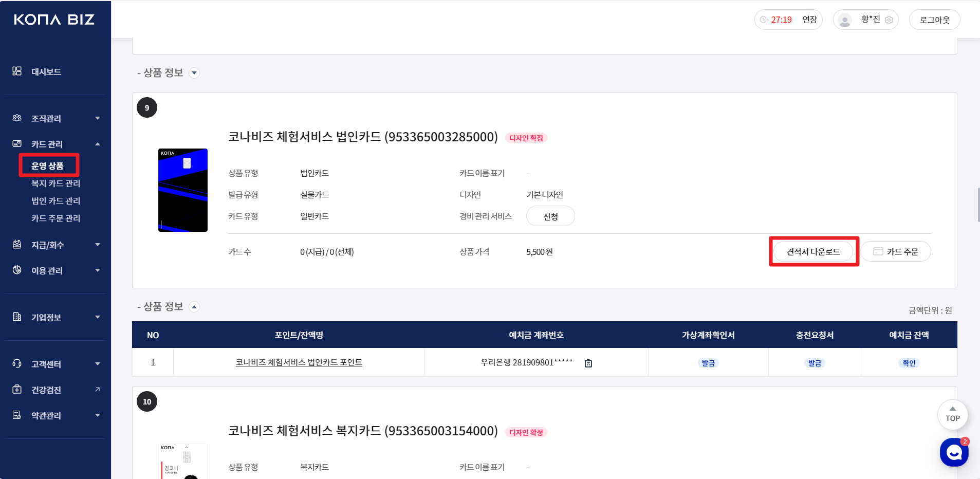
Task: Toggle the first 상품 정보 down arrow
Action: (194, 73)
